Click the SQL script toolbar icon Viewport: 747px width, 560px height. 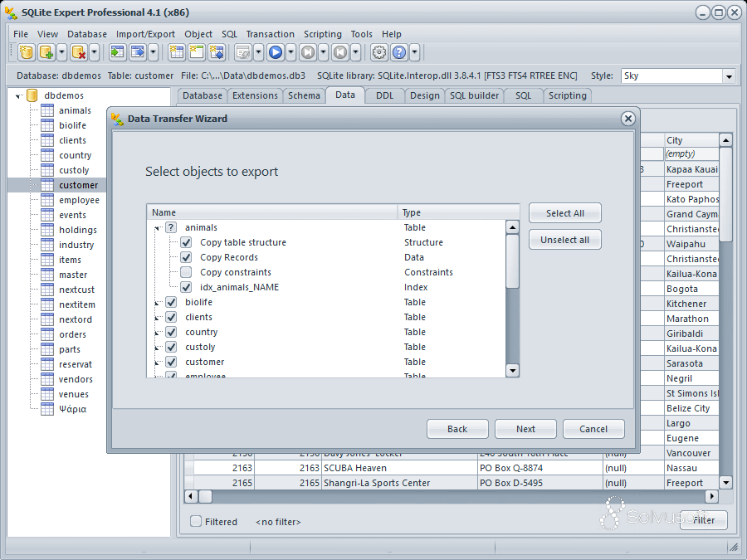click(x=243, y=52)
